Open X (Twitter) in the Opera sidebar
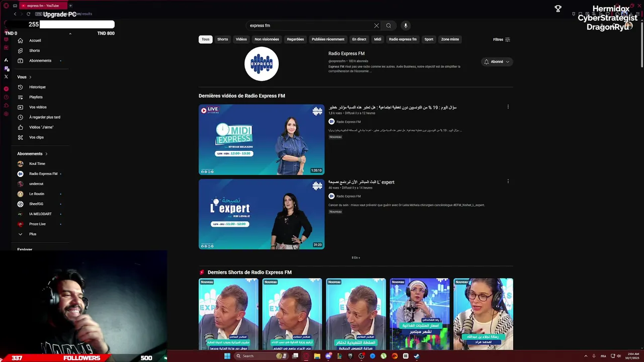Screen dimensions: 644x362 6,77
